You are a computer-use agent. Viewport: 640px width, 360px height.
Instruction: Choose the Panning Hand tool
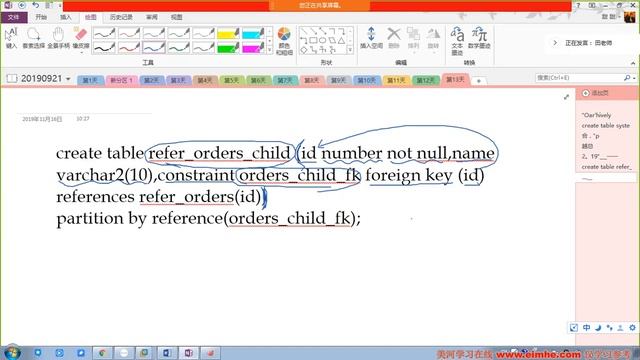pos(58,39)
